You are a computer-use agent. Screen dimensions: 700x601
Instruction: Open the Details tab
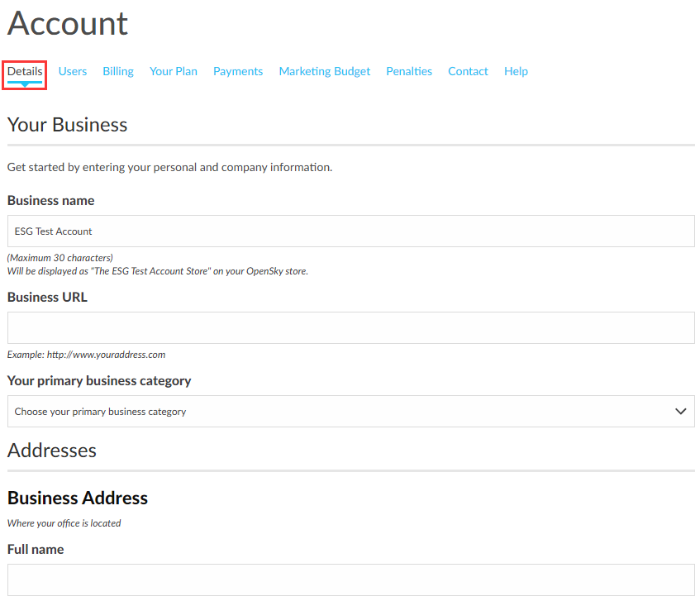[25, 72]
